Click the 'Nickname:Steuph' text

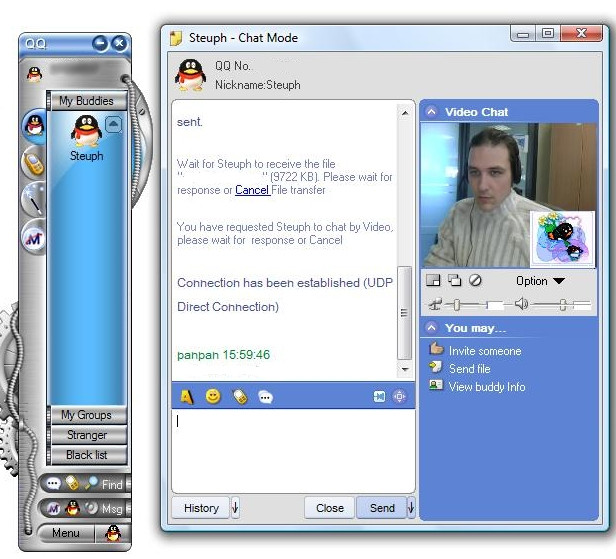click(258, 85)
